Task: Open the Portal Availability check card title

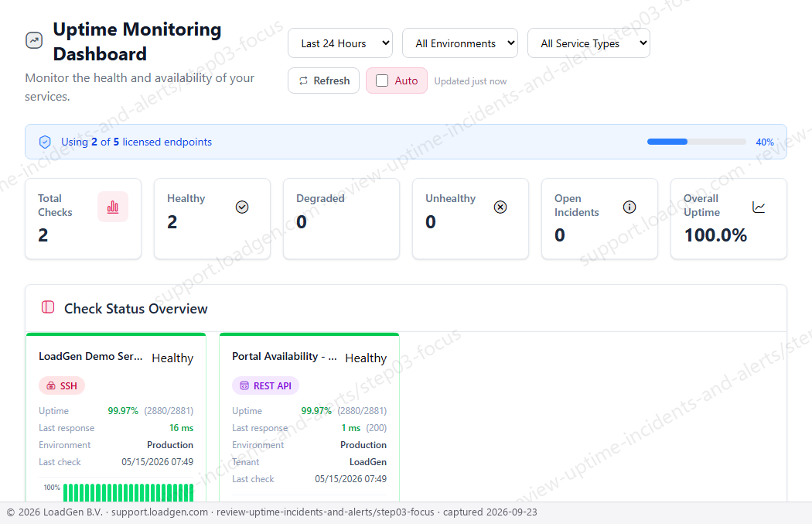Action: coord(285,357)
